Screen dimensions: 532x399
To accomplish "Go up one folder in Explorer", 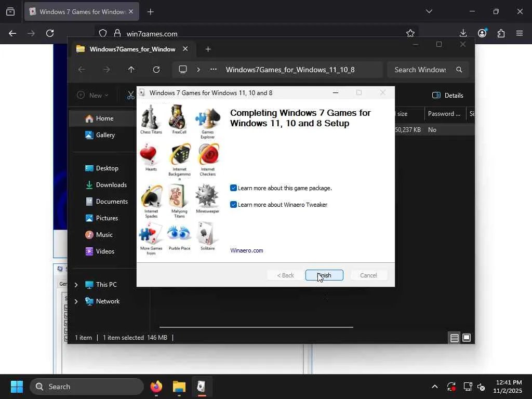I will point(131,70).
